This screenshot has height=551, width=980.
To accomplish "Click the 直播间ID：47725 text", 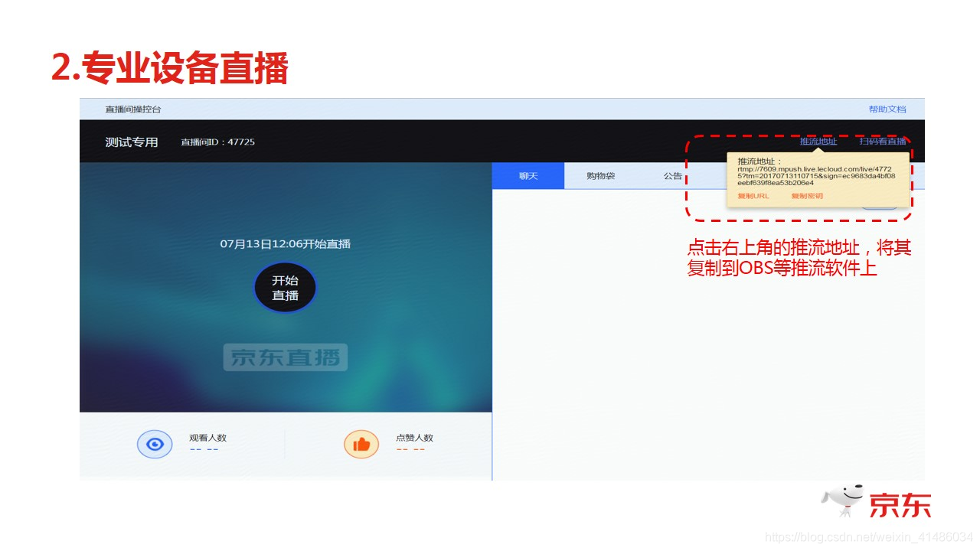I will click(217, 142).
